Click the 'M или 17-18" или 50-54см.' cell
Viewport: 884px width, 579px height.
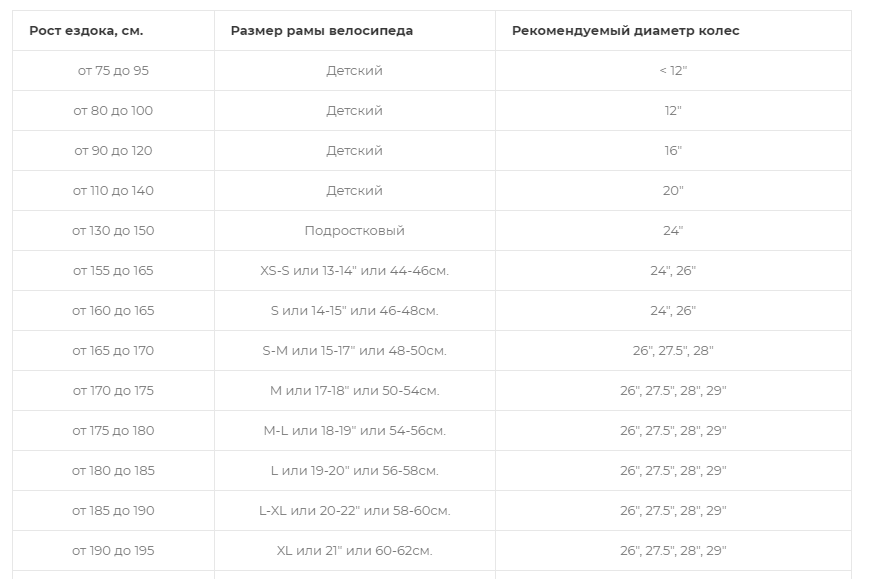[x=355, y=391]
